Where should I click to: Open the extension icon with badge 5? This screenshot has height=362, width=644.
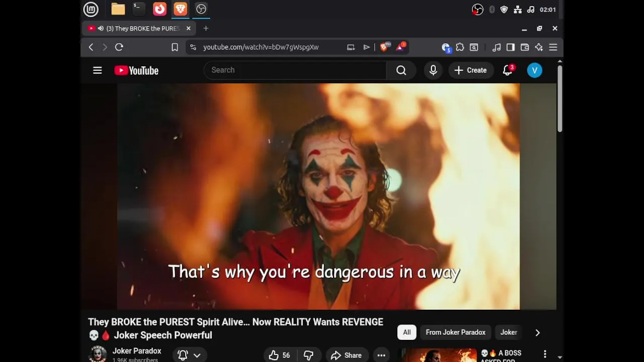(445, 47)
